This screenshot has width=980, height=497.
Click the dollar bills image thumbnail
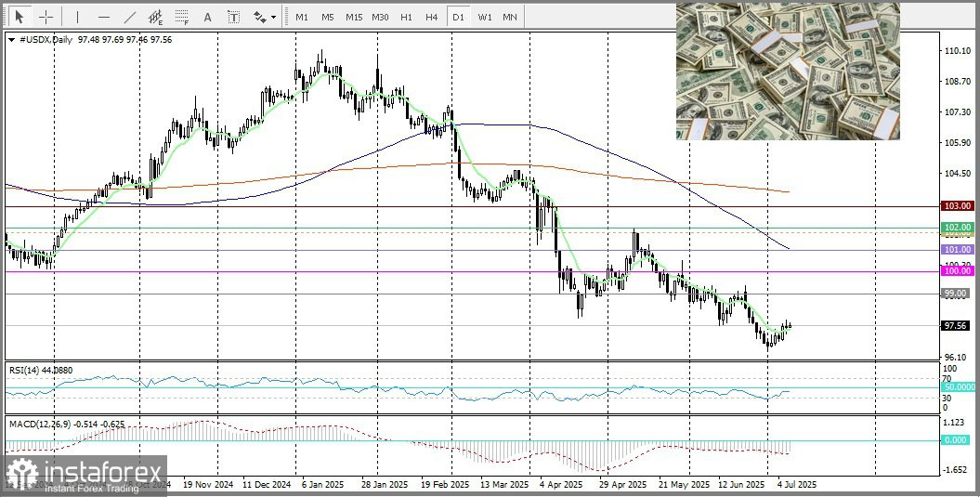coord(787,72)
